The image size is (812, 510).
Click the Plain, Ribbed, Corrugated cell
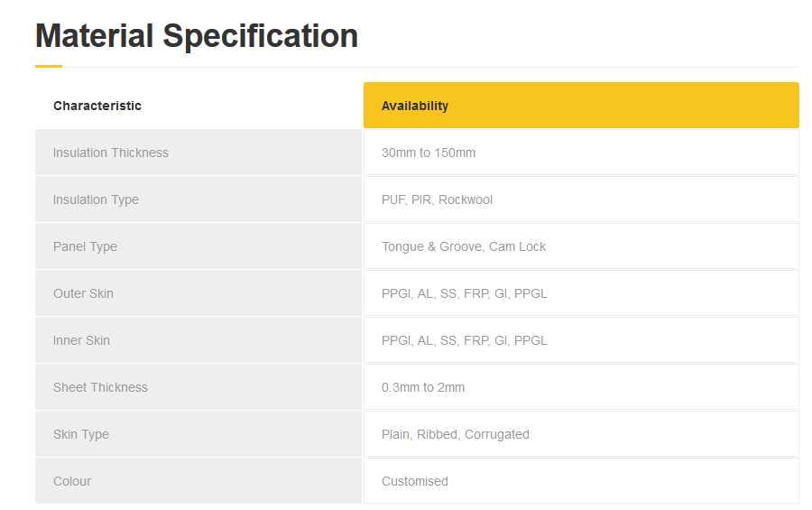581,434
